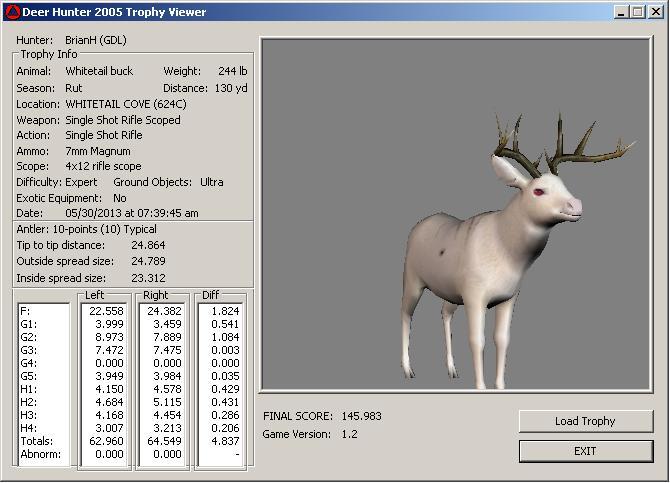Click the Action value Single Shot Rifle
The height and width of the screenshot is (483, 670).
[104, 135]
